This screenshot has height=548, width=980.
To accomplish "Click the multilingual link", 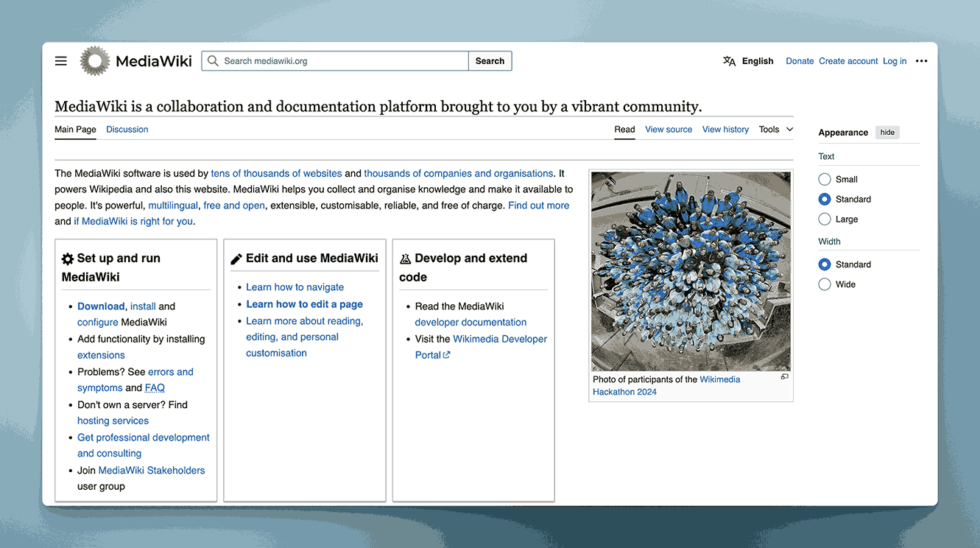I will 173,205.
